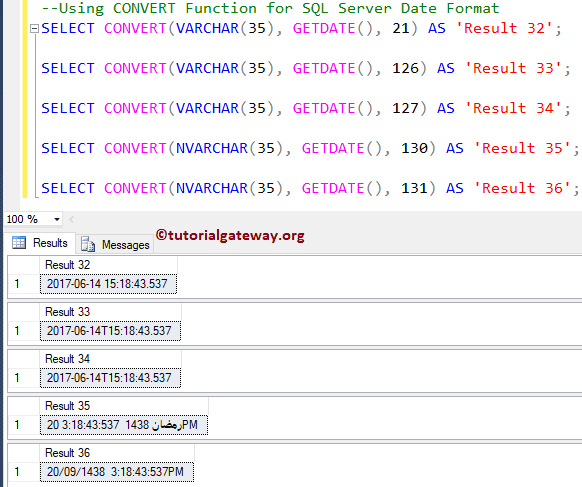
Task: Click the horizontal scroll left arrow
Action: click(x=72, y=220)
